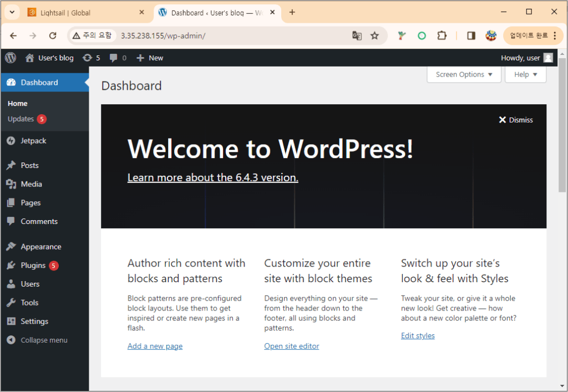
Task: Click the plus New item in admin bar
Action: pos(150,58)
